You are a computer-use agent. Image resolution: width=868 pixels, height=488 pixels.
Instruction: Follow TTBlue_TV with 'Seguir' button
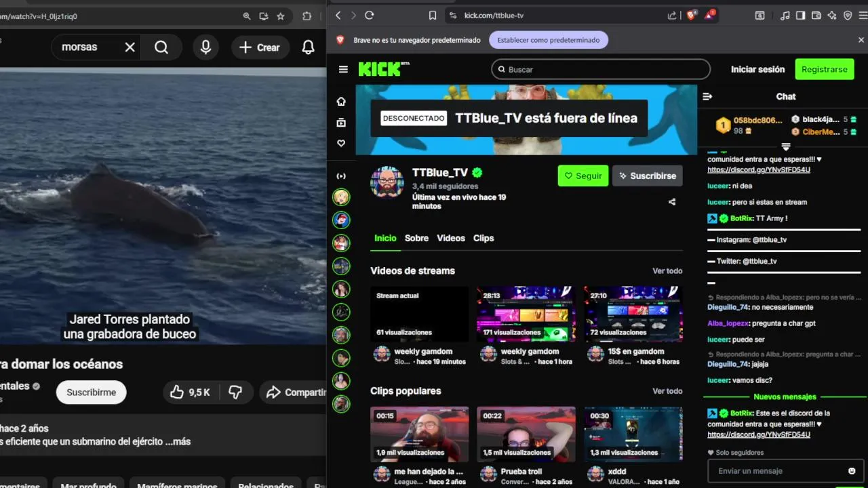pos(583,176)
